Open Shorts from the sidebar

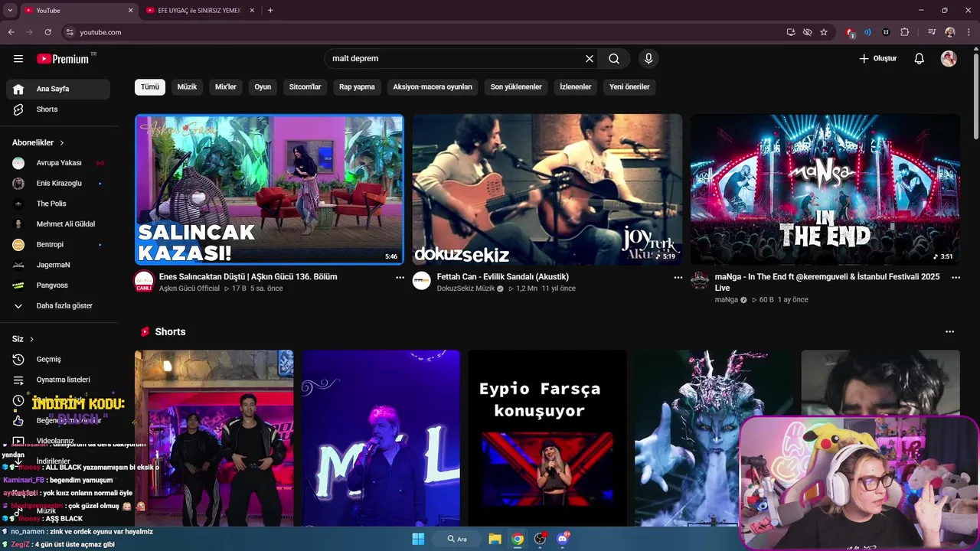[x=58, y=109]
